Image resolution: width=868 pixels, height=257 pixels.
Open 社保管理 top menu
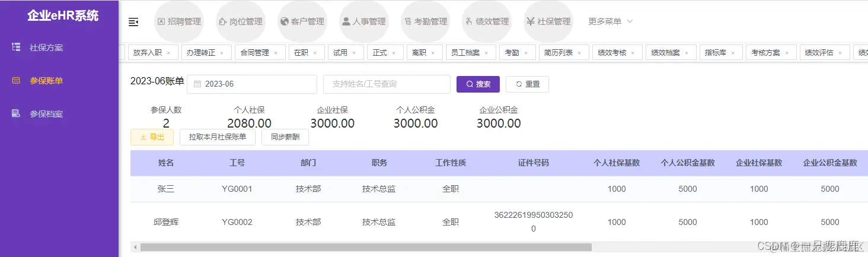548,21
